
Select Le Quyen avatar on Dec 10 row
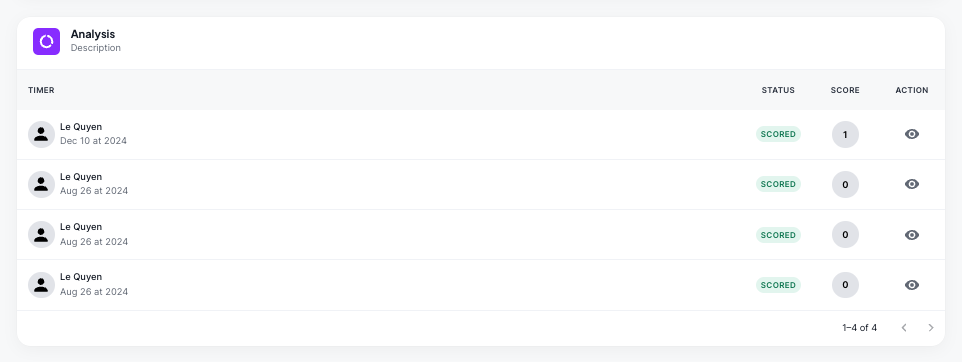42,134
